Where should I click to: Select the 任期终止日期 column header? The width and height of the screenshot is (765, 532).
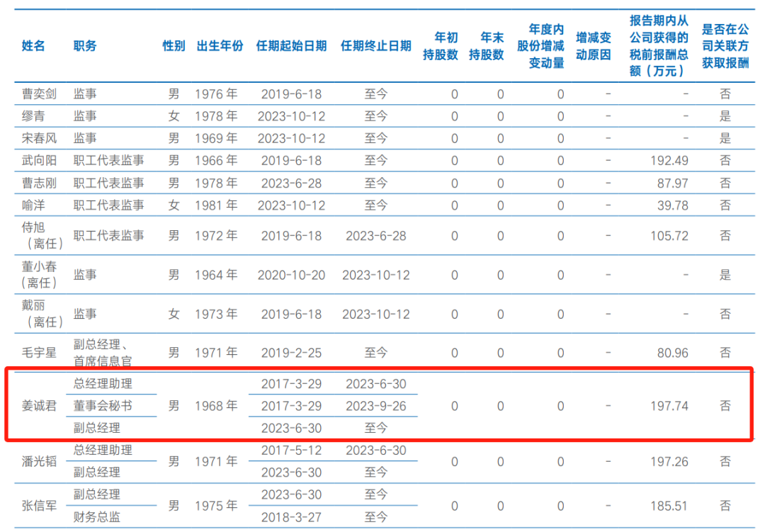pos(375,46)
